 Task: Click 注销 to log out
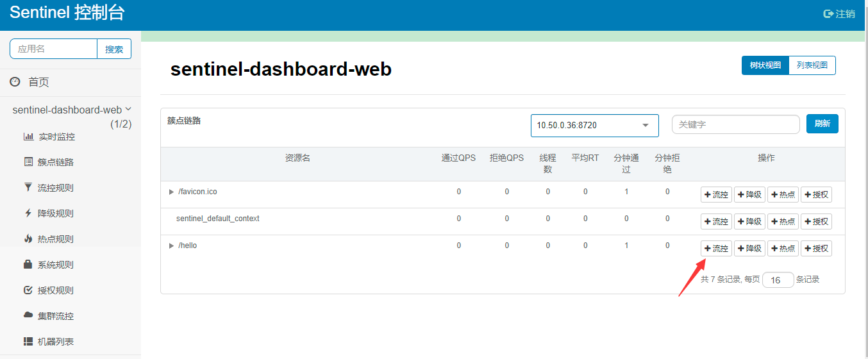pos(845,13)
